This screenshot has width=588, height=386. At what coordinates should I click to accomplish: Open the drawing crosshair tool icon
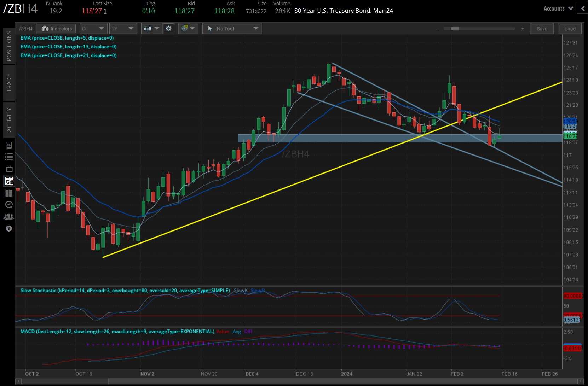point(185,29)
